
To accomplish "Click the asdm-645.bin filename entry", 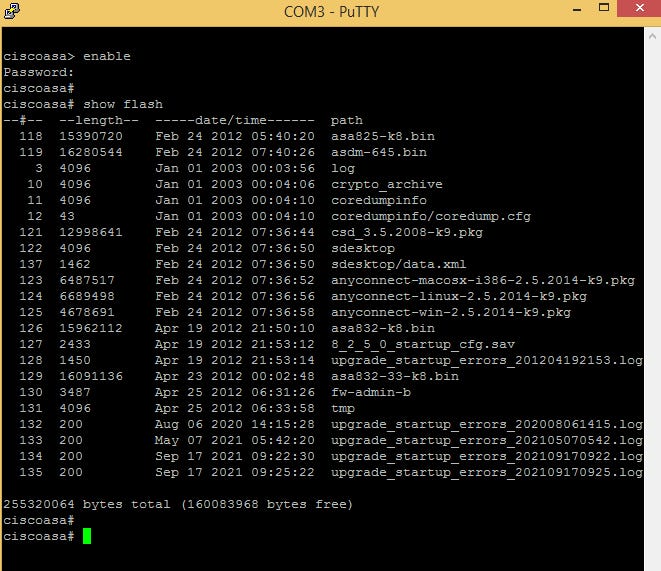I will tap(379, 152).
